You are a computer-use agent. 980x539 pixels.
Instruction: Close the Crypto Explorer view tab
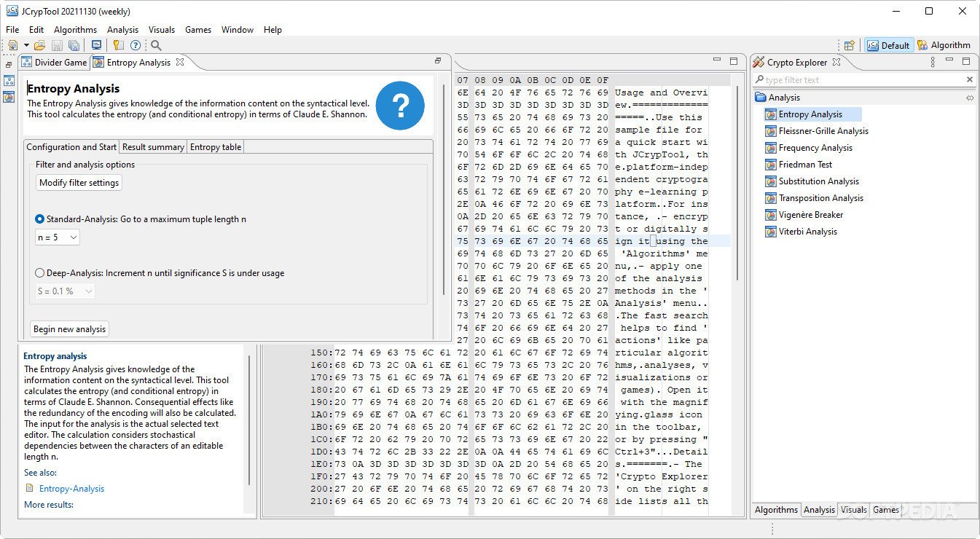tap(836, 62)
